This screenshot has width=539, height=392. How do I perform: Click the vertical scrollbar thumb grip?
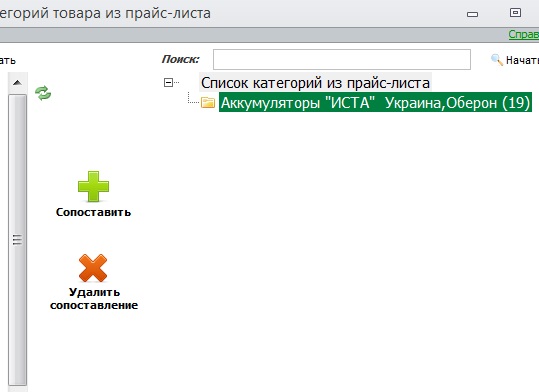click(x=17, y=240)
